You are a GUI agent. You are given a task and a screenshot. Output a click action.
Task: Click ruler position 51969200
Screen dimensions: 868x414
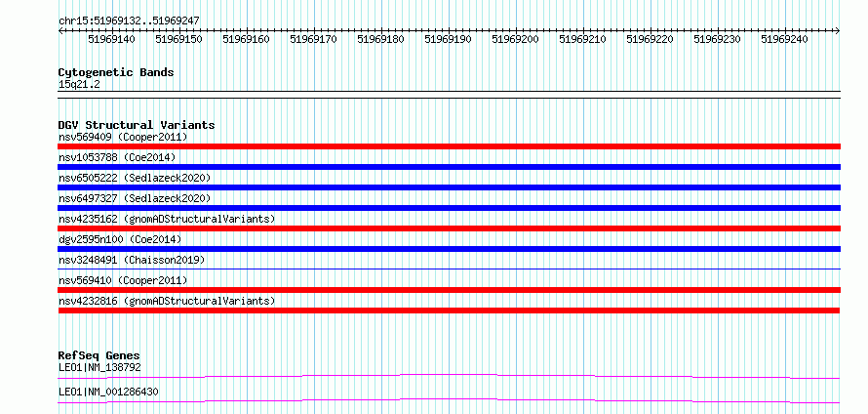[x=515, y=39]
